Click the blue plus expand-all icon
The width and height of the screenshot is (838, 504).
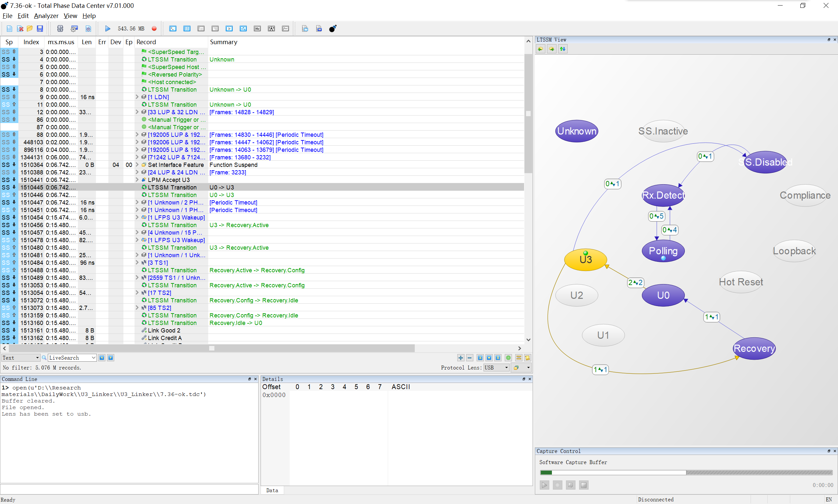pyautogui.click(x=461, y=358)
